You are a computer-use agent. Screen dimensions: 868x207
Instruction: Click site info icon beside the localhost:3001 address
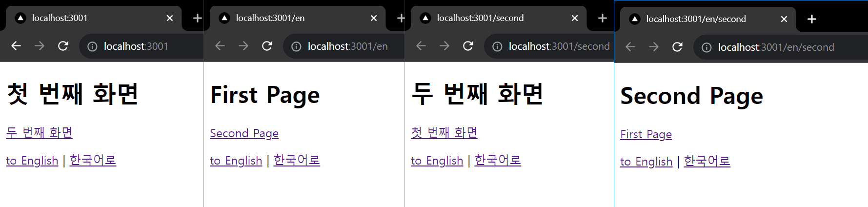[92, 46]
